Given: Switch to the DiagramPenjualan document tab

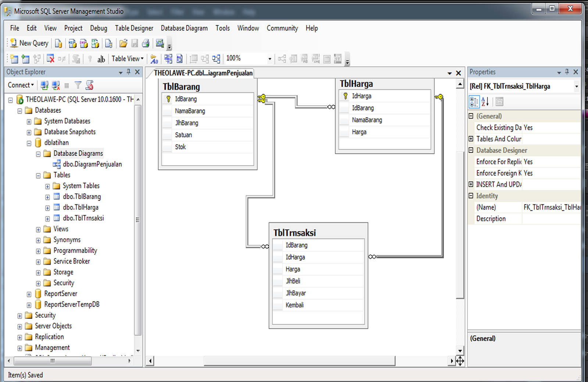Looking at the screenshot, I should pyautogui.click(x=203, y=73).
